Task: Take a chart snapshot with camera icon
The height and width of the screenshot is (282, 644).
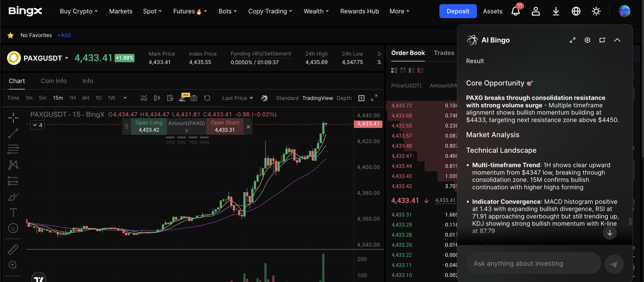Action: (194, 98)
